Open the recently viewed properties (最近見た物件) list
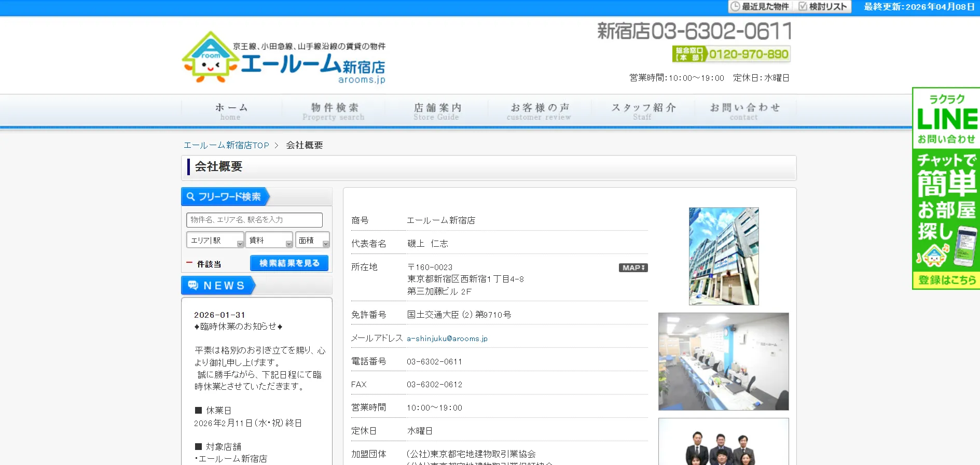The image size is (980, 465). 760,7
